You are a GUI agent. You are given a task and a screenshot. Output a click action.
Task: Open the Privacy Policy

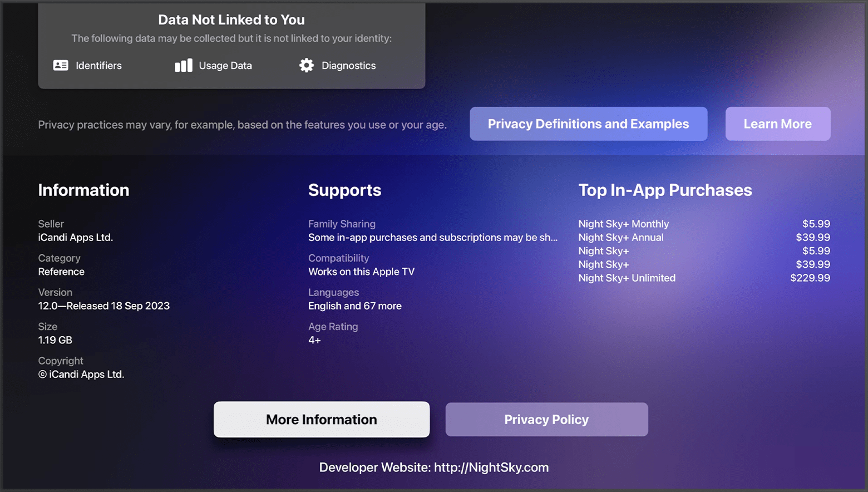click(x=546, y=420)
